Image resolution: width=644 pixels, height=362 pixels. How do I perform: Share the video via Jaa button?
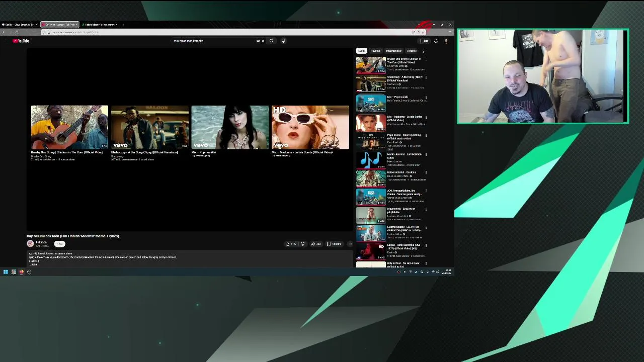pos(316,244)
